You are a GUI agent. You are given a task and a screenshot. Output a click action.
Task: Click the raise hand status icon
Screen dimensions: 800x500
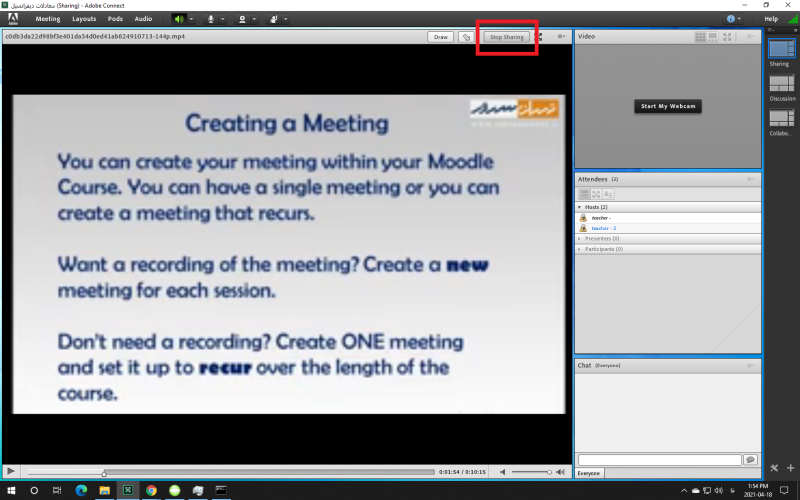point(273,18)
